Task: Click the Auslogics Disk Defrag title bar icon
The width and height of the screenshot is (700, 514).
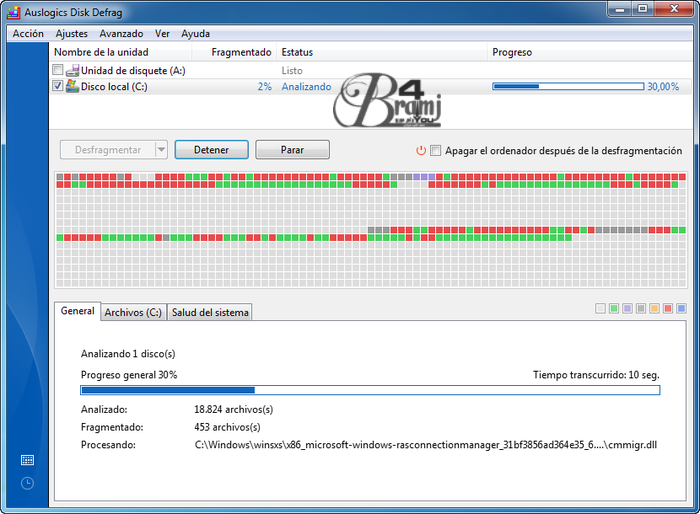Action: (x=13, y=13)
